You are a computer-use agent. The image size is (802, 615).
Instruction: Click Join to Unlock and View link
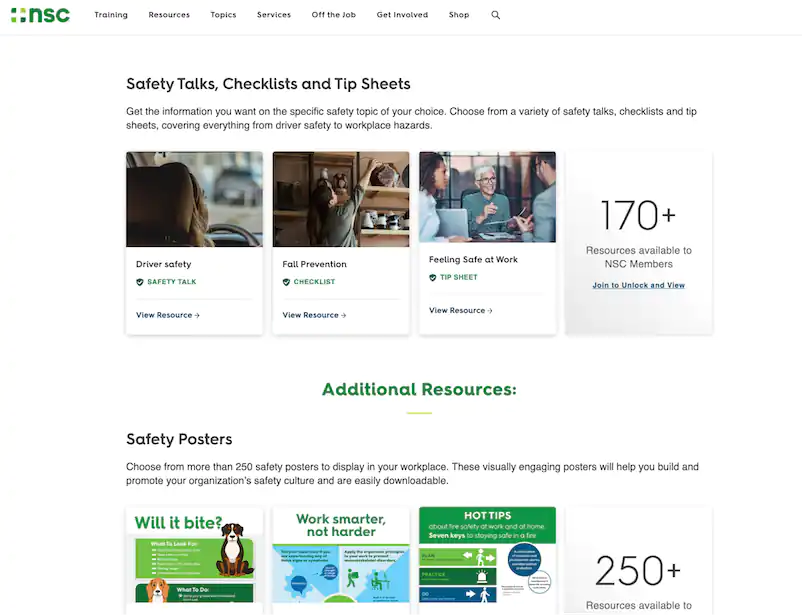638,285
